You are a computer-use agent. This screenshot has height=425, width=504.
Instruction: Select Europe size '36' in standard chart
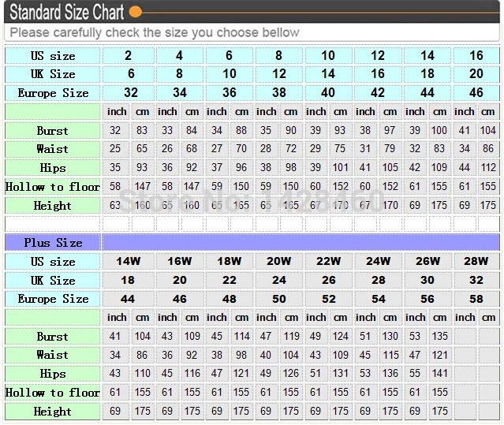[x=230, y=93]
